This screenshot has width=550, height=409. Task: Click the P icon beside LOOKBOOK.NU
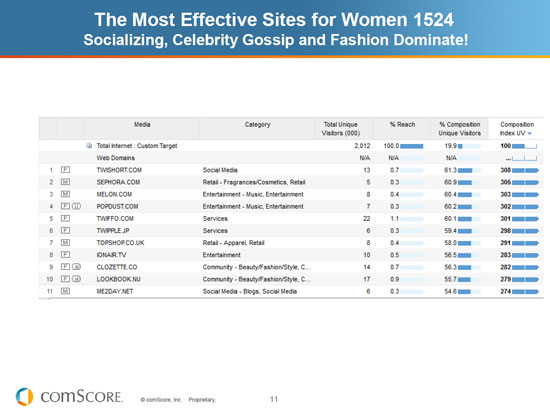point(65,279)
